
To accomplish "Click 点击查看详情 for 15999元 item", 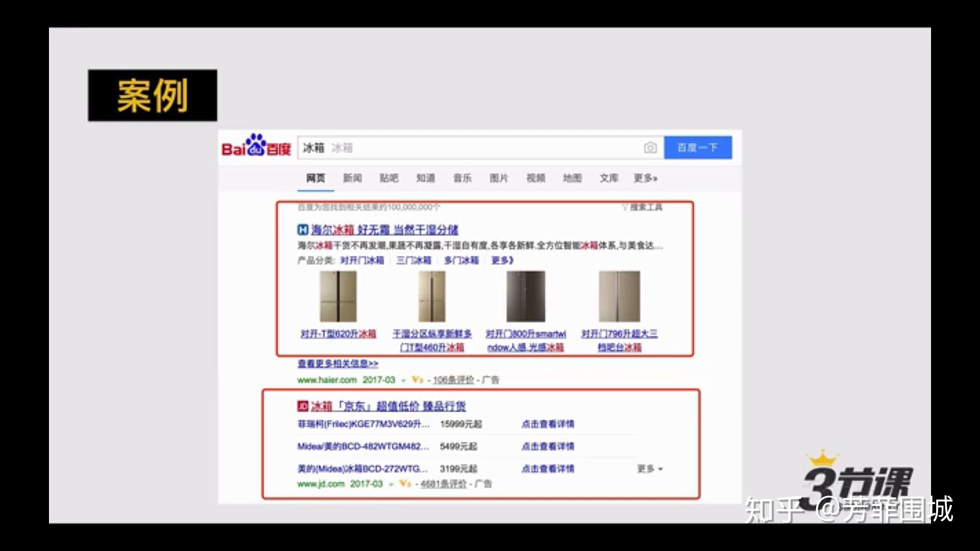I will coord(548,424).
